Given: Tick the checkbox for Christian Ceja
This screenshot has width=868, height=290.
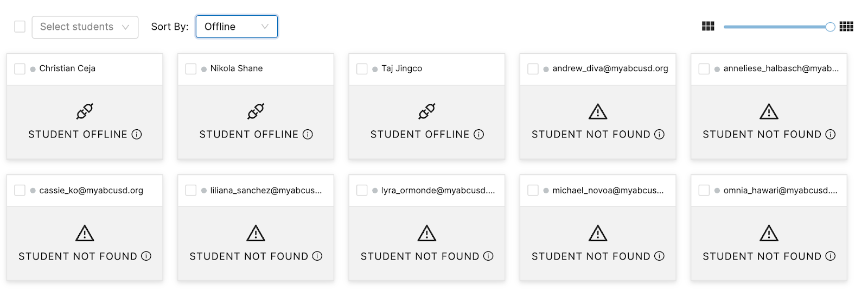Looking at the screenshot, I should pos(20,69).
